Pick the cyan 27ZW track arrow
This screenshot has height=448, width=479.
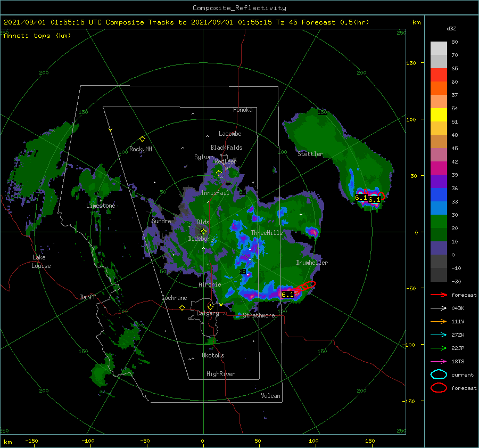click(x=439, y=335)
